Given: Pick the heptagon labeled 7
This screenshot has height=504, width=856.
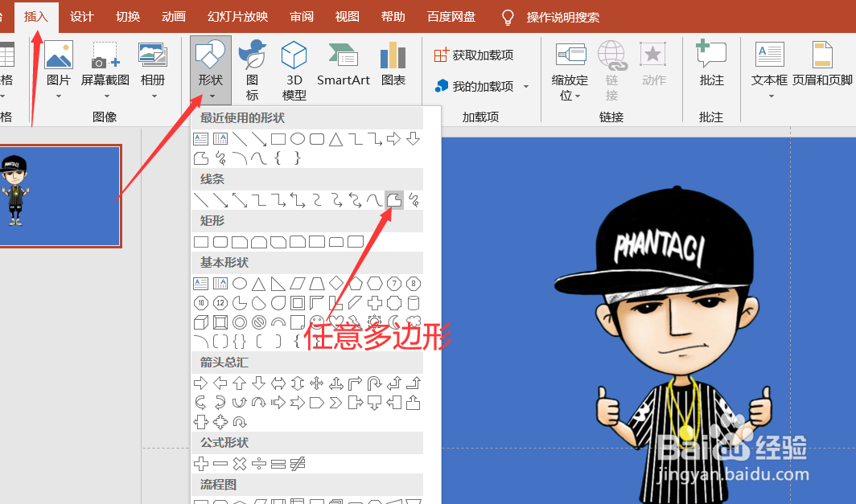Looking at the screenshot, I should (394, 284).
